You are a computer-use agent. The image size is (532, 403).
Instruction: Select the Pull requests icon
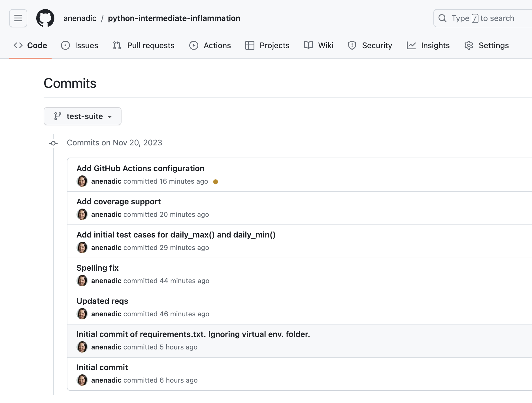117,45
